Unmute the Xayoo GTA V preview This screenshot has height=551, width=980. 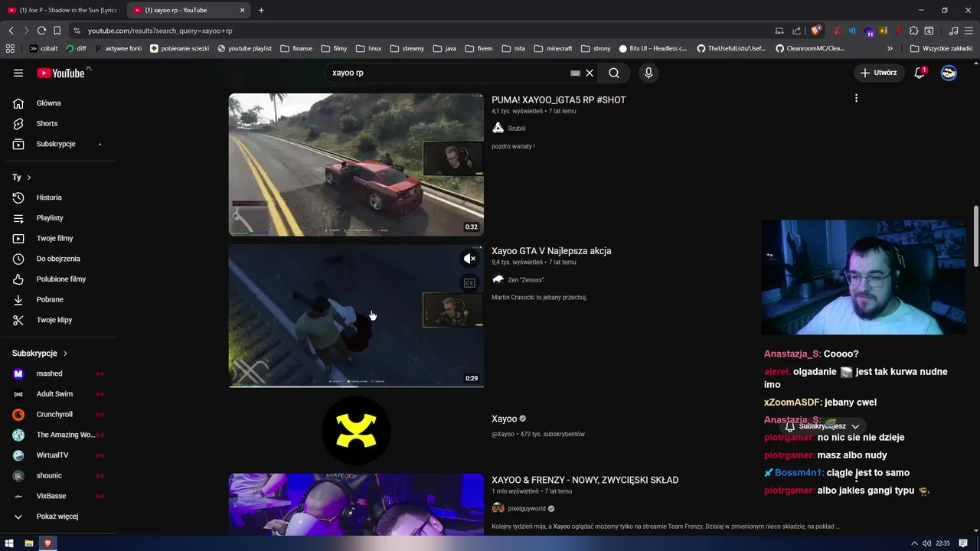(469, 259)
